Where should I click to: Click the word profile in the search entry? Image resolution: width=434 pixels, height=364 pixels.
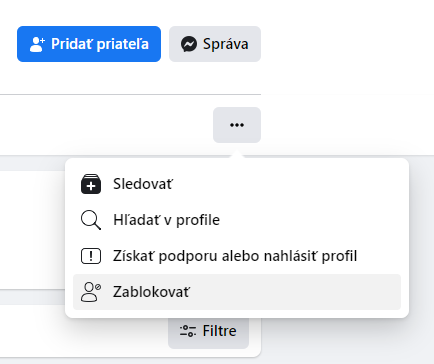coord(198,221)
